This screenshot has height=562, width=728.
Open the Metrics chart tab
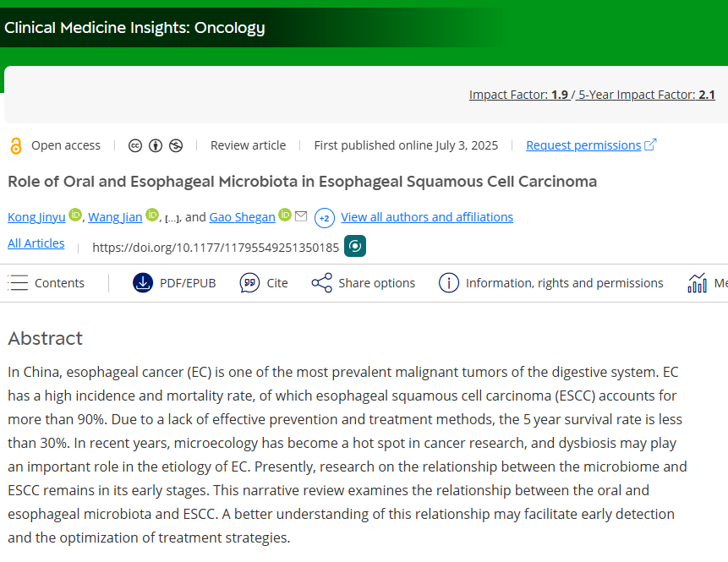tap(698, 283)
